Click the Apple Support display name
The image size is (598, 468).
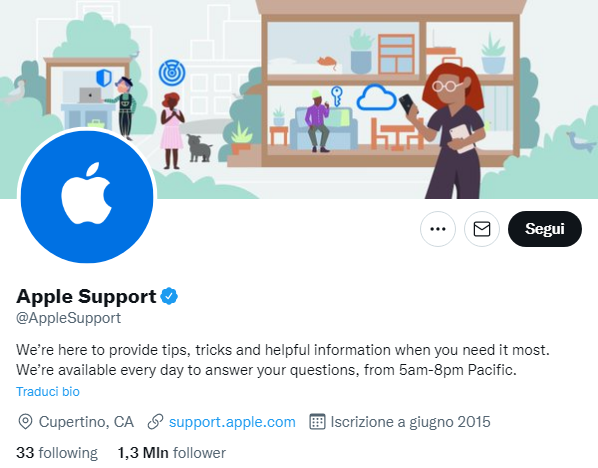86,296
